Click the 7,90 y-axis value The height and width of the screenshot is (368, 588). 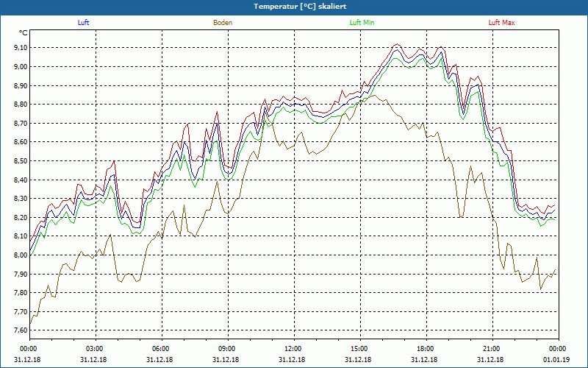pyautogui.click(x=21, y=274)
